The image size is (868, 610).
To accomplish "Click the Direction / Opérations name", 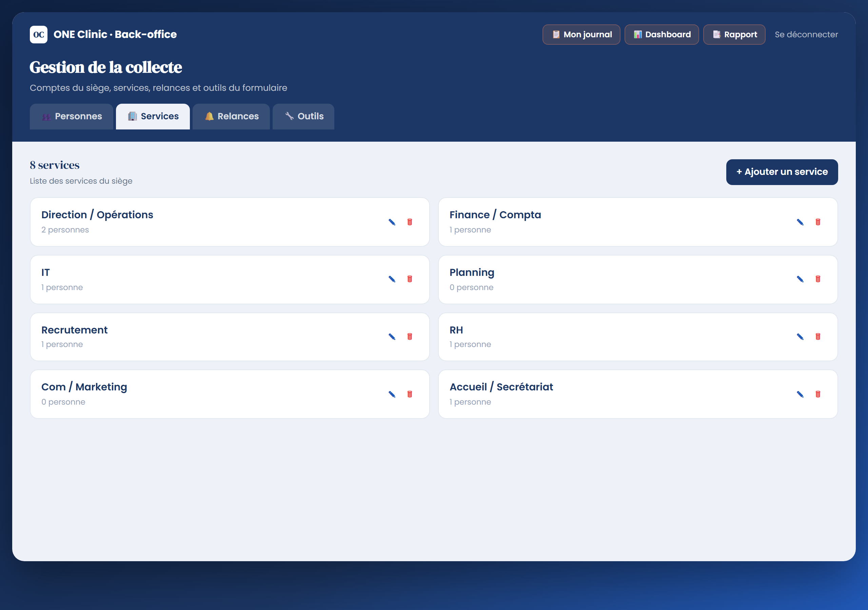I will [97, 215].
